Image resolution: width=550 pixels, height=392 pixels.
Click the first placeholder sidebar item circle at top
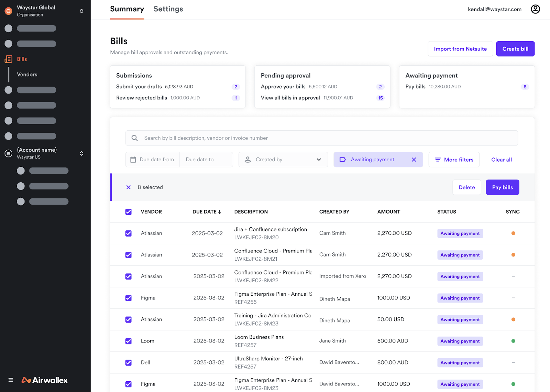coord(9,29)
